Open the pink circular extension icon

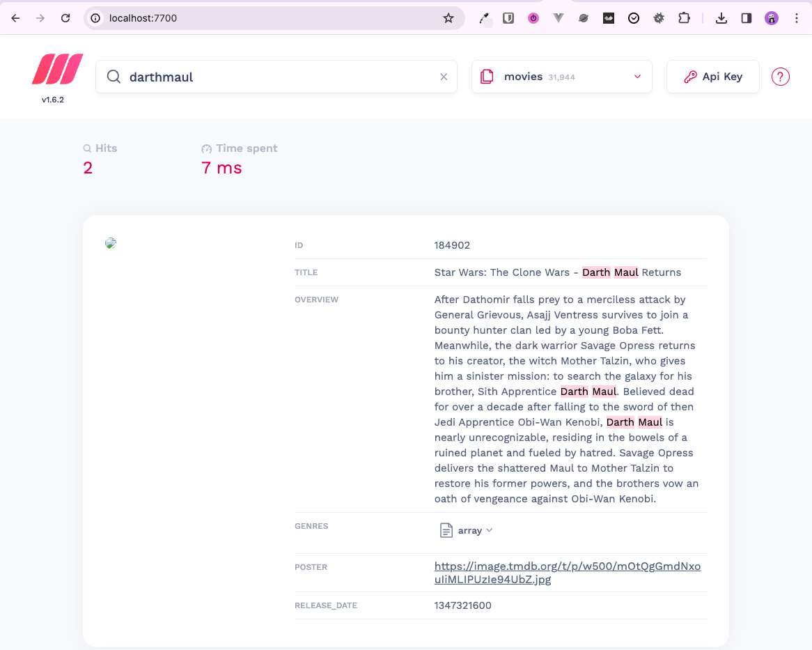pos(533,18)
